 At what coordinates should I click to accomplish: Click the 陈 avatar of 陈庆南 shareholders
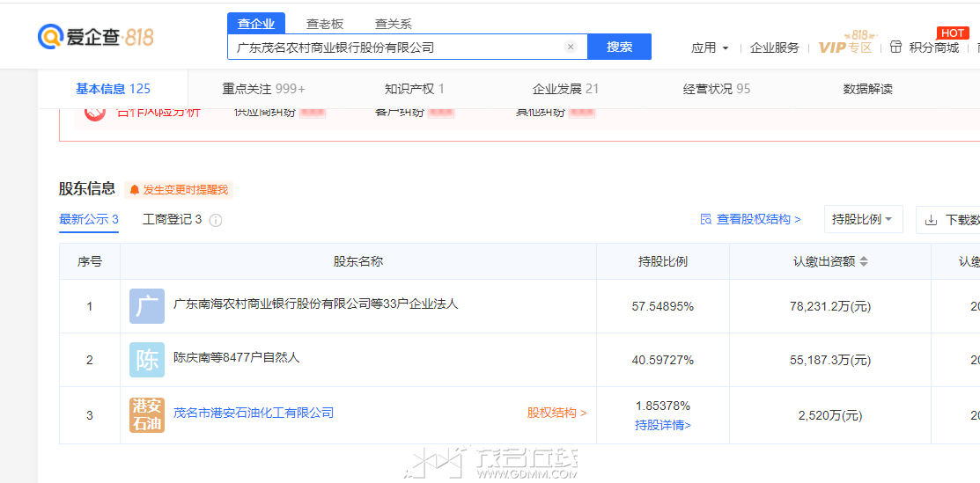[147, 360]
